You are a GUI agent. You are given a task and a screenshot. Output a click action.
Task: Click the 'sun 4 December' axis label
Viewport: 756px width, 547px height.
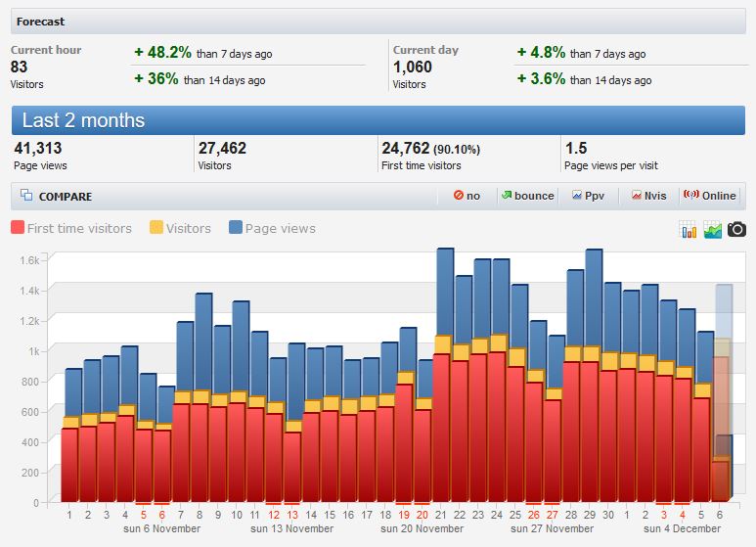point(683,528)
